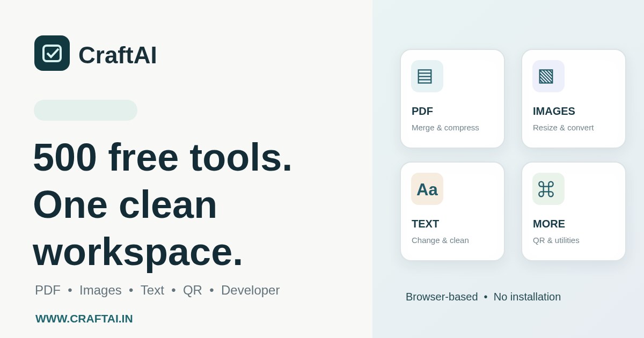Click the Aa text icon
Viewport: 644px width, 338px height.
[427, 189]
